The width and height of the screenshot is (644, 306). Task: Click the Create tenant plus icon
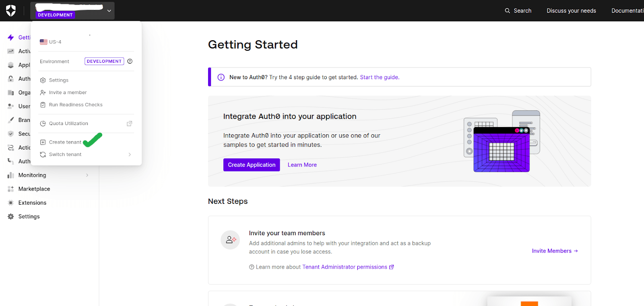click(43, 142)
